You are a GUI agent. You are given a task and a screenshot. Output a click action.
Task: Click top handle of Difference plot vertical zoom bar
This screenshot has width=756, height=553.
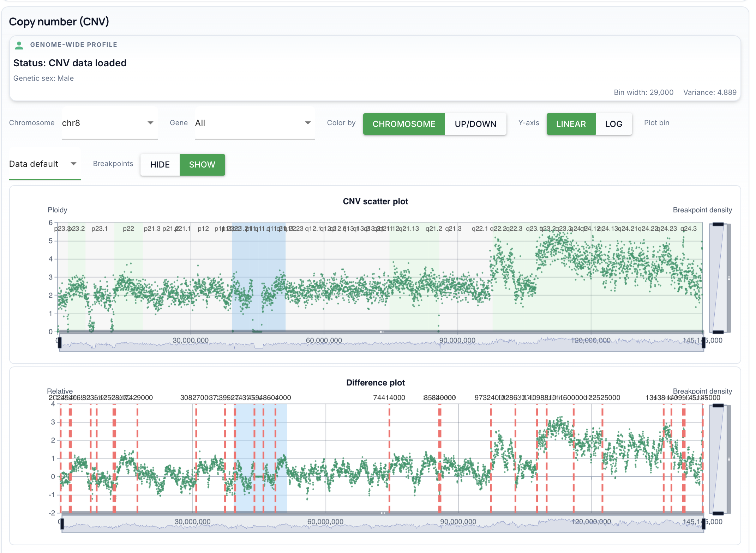[718, 406]
